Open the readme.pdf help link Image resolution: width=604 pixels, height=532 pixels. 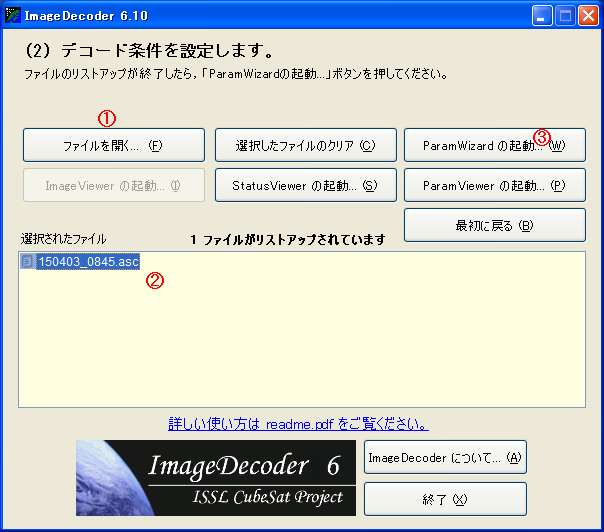click(298, 424)
